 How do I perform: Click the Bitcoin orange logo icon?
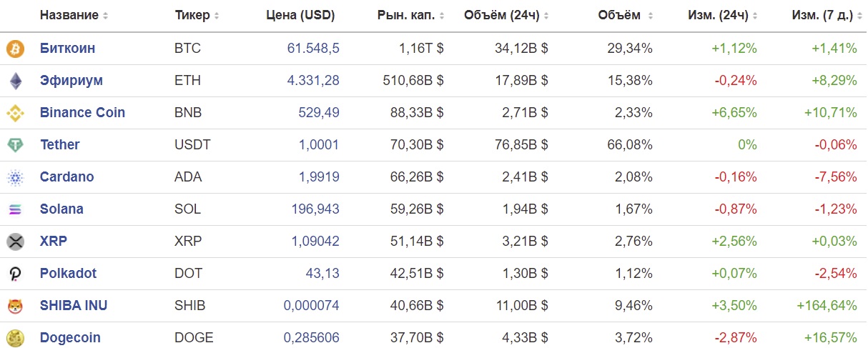15,49
